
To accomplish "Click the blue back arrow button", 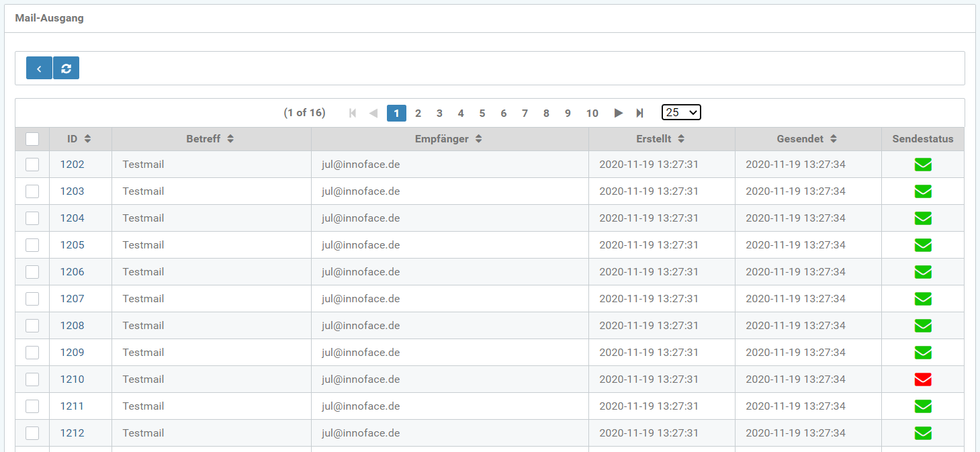I will point(39,69).
